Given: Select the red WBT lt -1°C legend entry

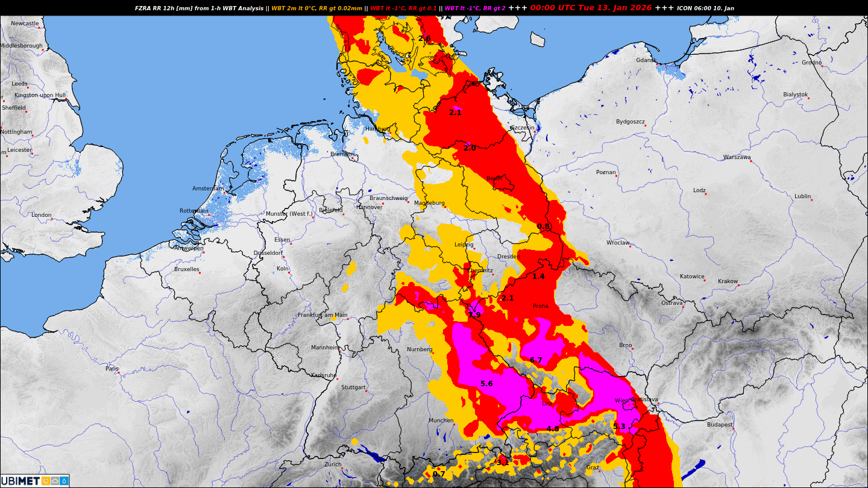Looking at the screenshot, I should (x=403, y=8).
